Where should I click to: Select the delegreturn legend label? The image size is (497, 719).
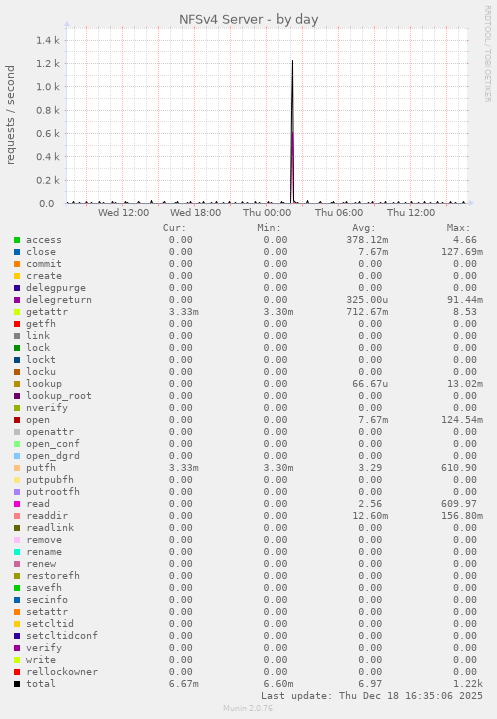pyautogui.click(x=59, y=300)
